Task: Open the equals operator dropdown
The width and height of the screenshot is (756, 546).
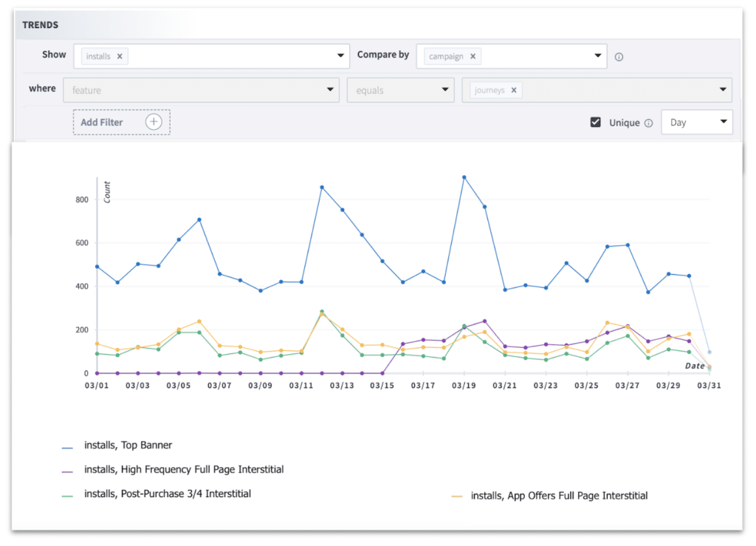Action: (400, 89)
